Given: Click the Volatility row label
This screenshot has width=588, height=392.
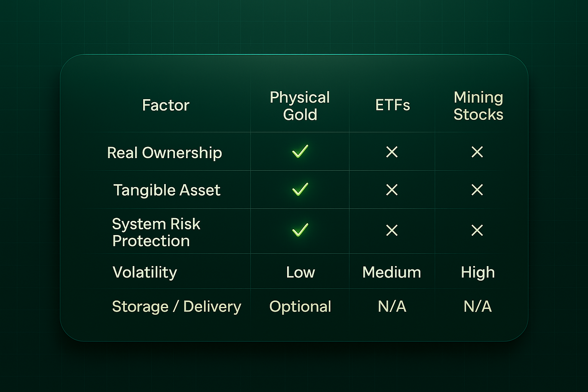Looking at the screenshot, I should click(145, 272).
